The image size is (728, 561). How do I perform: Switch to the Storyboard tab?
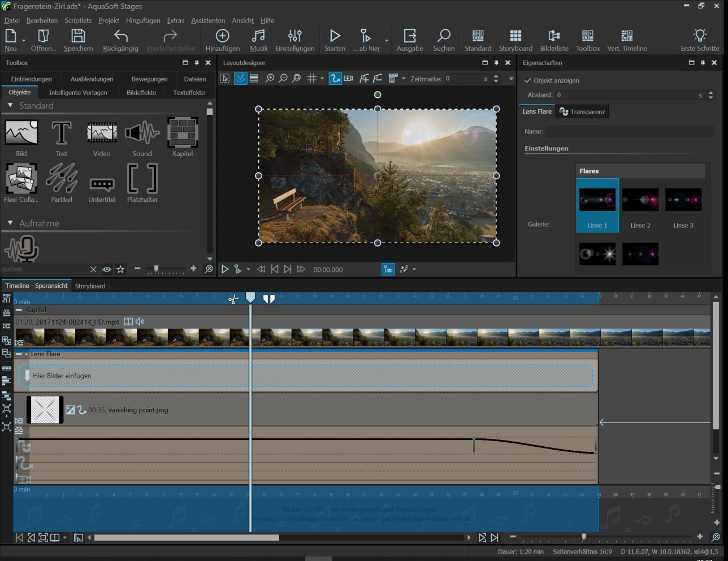coord(90,286)
